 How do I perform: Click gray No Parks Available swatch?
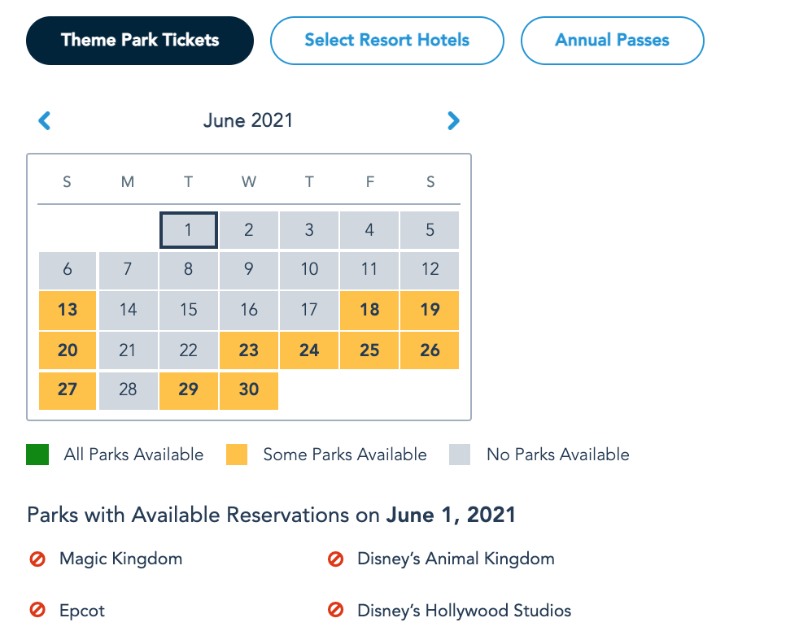pos(460,455)
